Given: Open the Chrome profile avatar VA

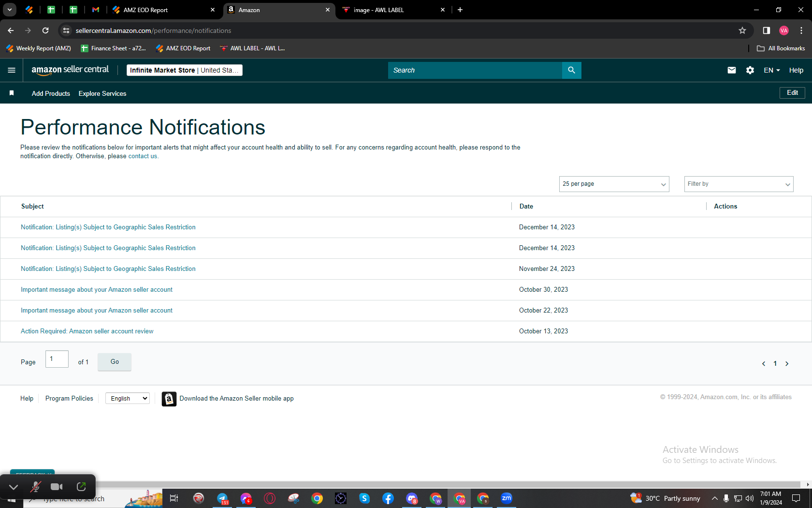Looking at the screenshot, I should coord(784,30).
